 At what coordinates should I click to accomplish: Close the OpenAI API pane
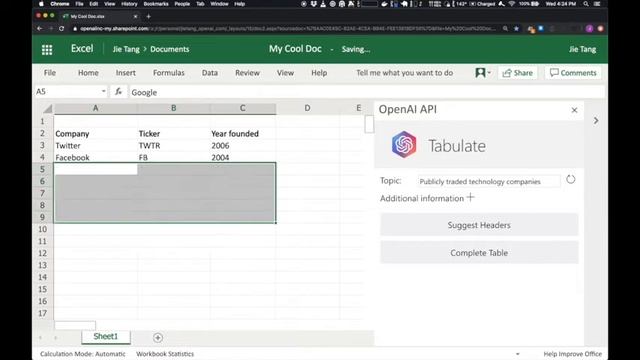point(574,110)
